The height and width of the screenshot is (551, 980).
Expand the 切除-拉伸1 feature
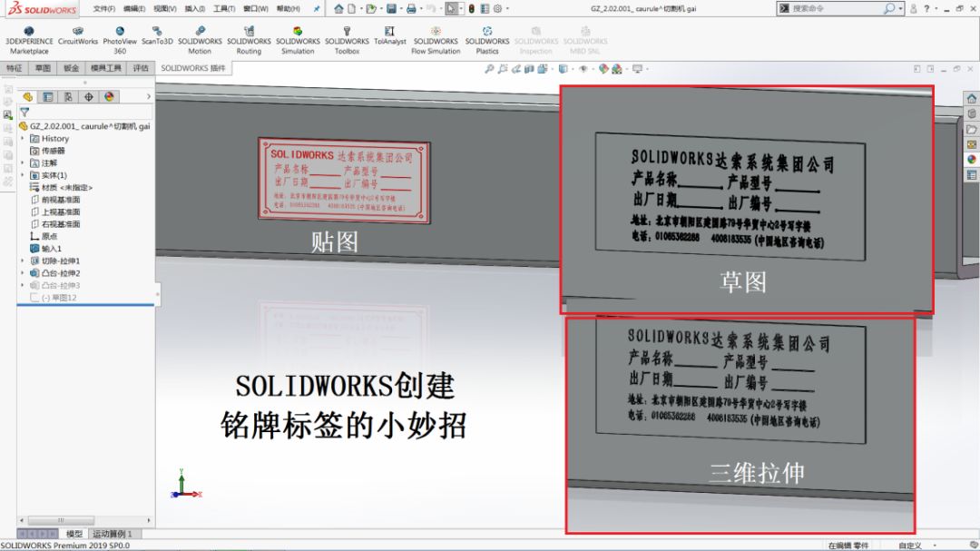pyautogui.click(x=23, y=261)
